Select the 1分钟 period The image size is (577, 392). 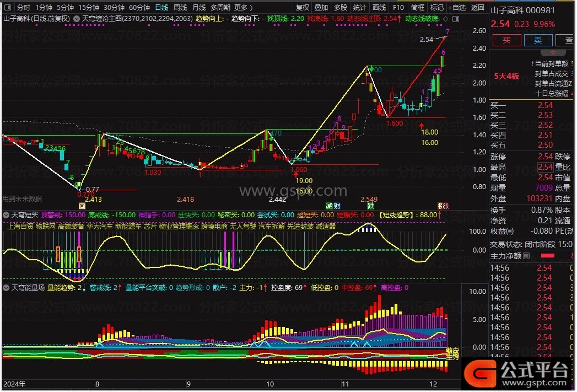tap(44, 7)
